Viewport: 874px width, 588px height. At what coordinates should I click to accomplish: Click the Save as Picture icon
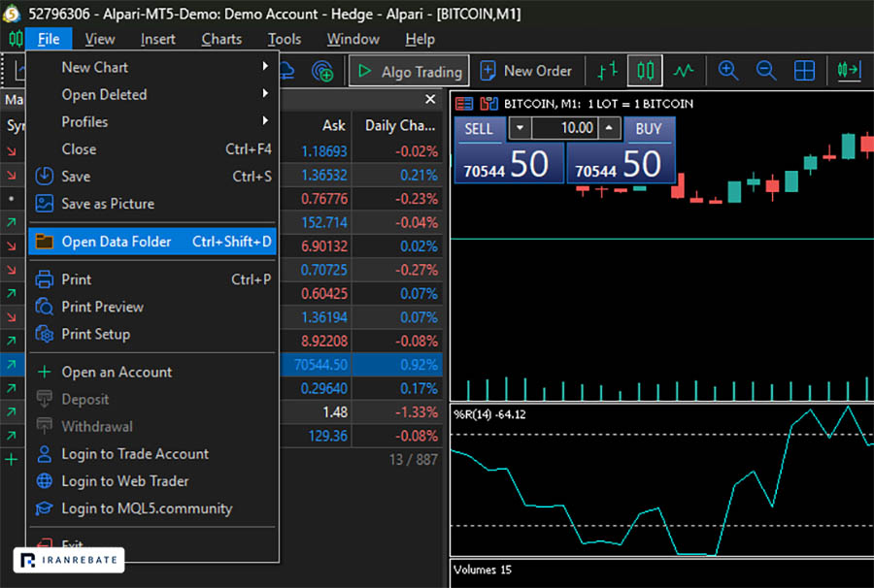pos(44,203)
